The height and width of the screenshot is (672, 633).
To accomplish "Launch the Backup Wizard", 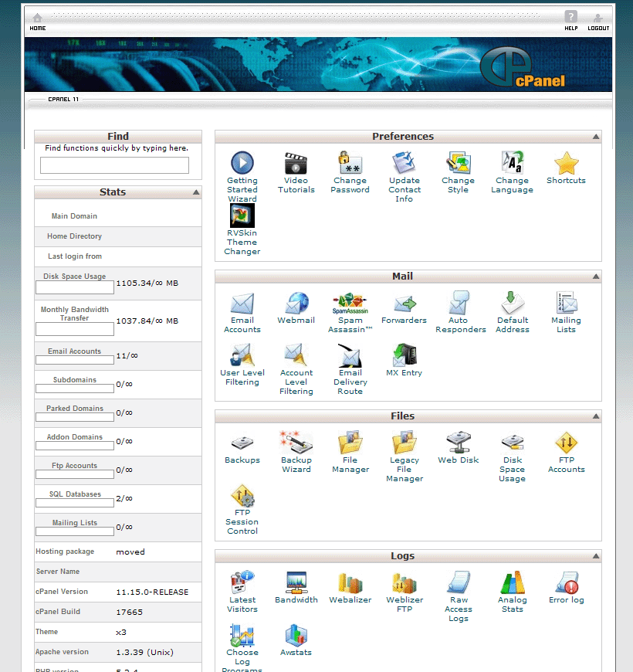I will [296, 443].
